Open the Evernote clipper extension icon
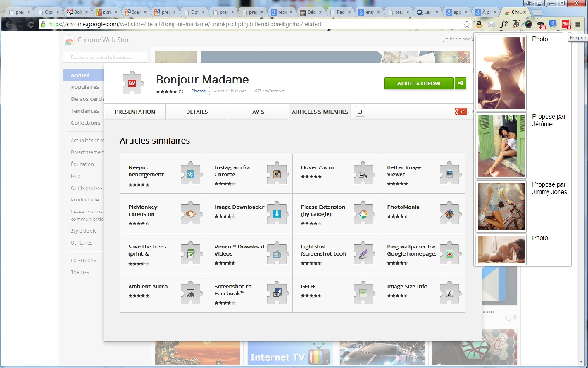Screen dimensions: 588x368 pos(516,24)
